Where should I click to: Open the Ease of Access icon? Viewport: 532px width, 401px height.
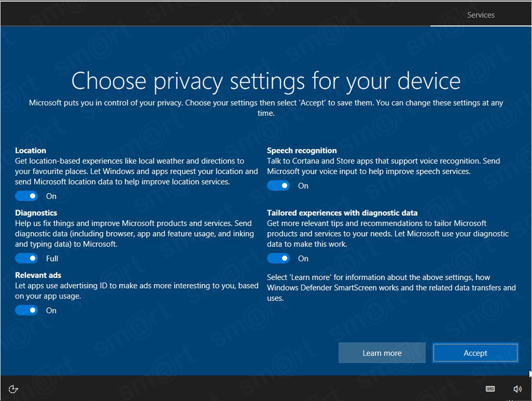click(13, 389)
